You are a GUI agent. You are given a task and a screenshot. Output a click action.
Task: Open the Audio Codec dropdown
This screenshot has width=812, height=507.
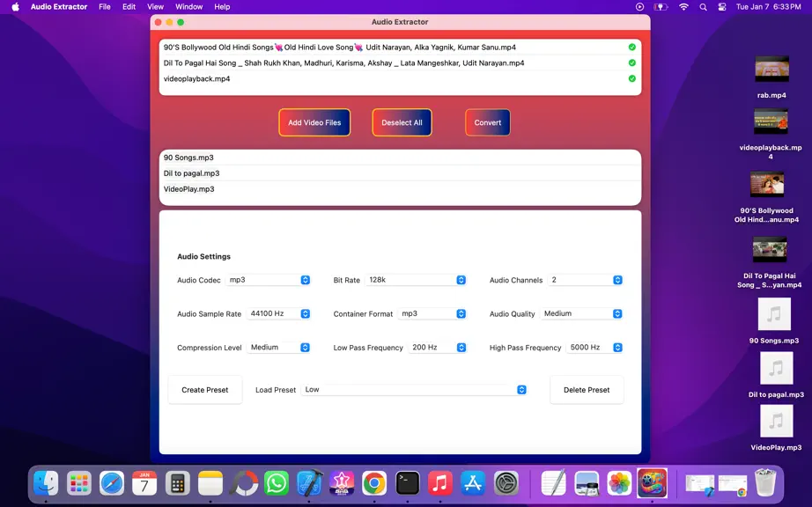click(x=268, y=280)
